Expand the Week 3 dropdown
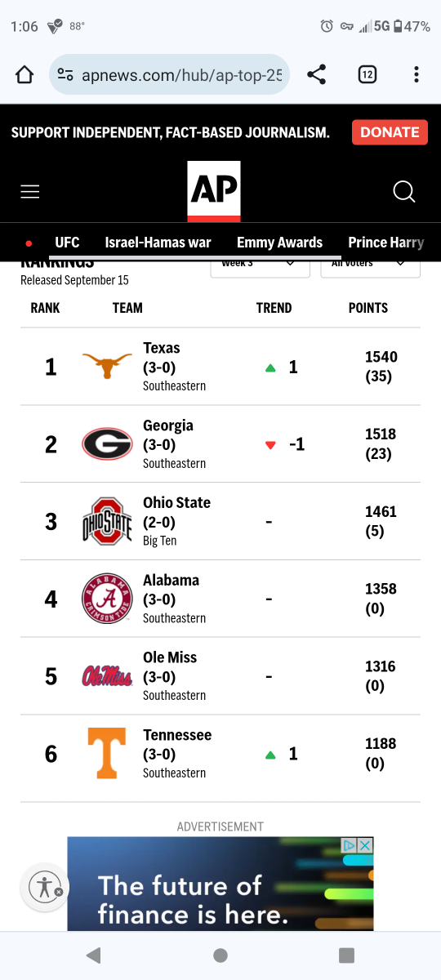441x980 pixels. [260, 265]
